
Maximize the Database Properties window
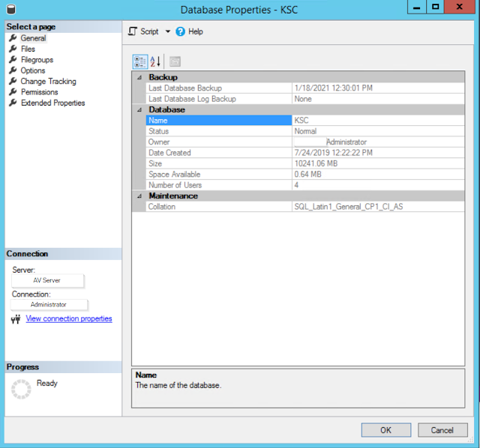click(435, 7)
